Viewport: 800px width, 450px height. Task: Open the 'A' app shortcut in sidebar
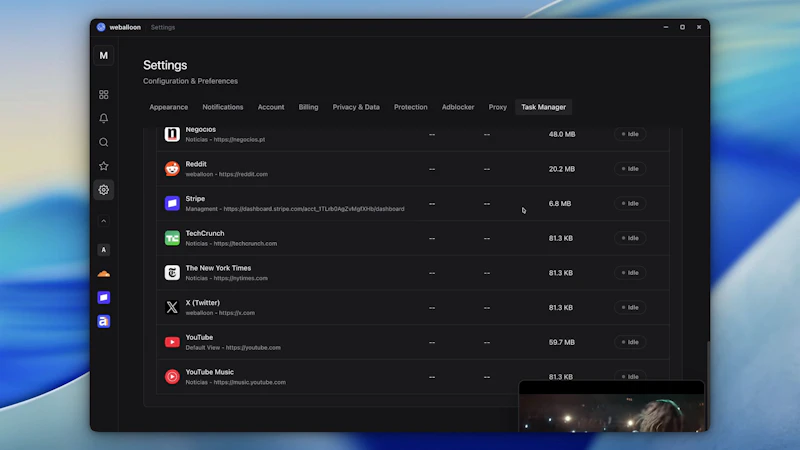(104, 249)
